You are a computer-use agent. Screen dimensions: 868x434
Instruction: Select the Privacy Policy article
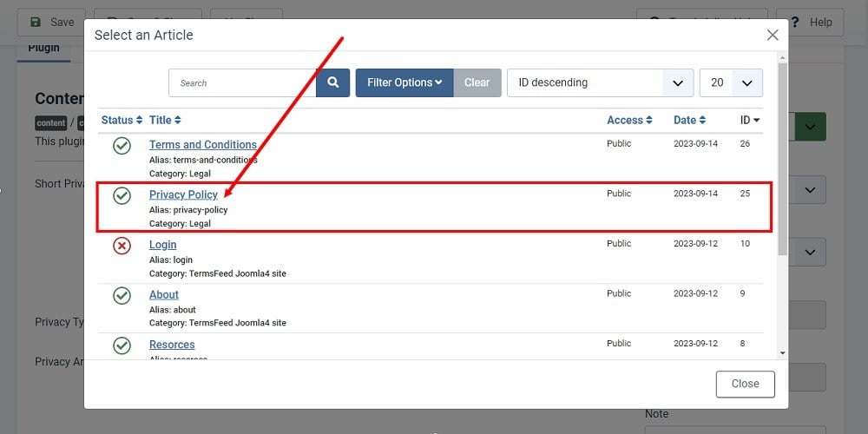point(183,194)
